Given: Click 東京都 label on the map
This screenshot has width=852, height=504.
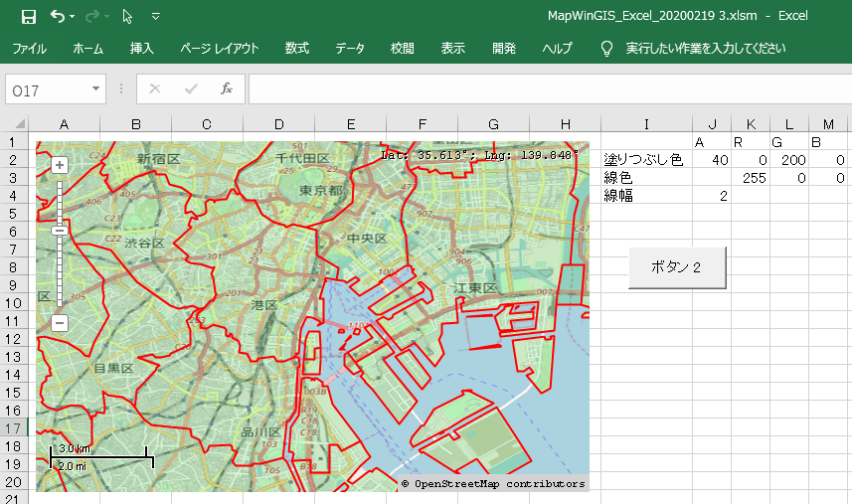Looking at the screenshot, I should (x=322, y=191).
